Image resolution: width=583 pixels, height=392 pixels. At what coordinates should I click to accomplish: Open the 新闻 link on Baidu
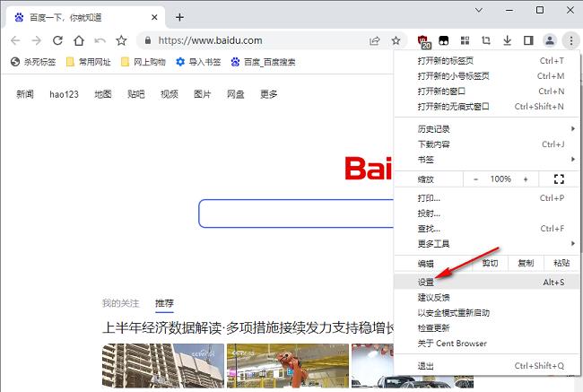tap(25, 94)
